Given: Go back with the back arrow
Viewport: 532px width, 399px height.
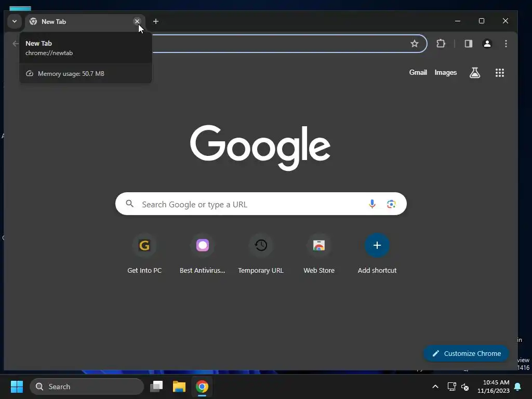Looking at the screenshot, I should (x=15, y=44).
